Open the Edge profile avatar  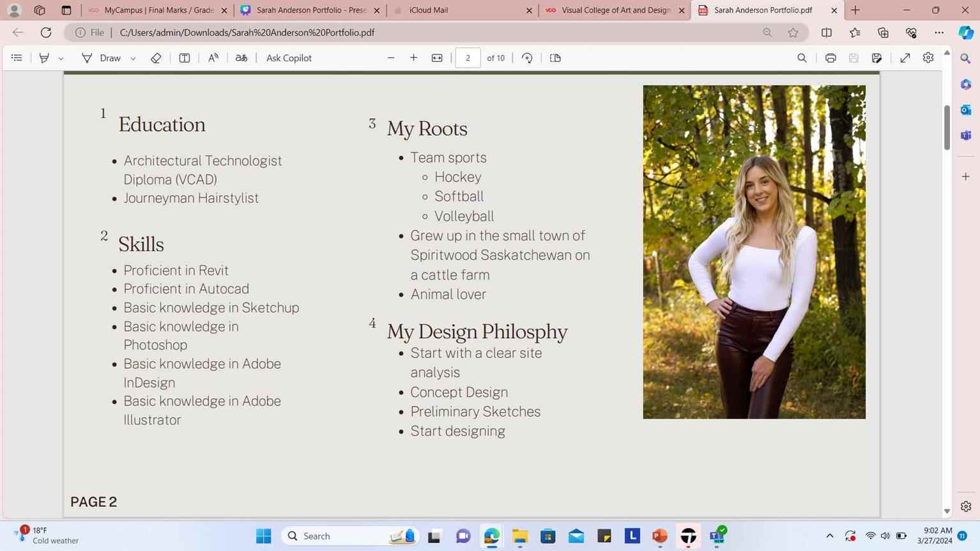(14, 10)
